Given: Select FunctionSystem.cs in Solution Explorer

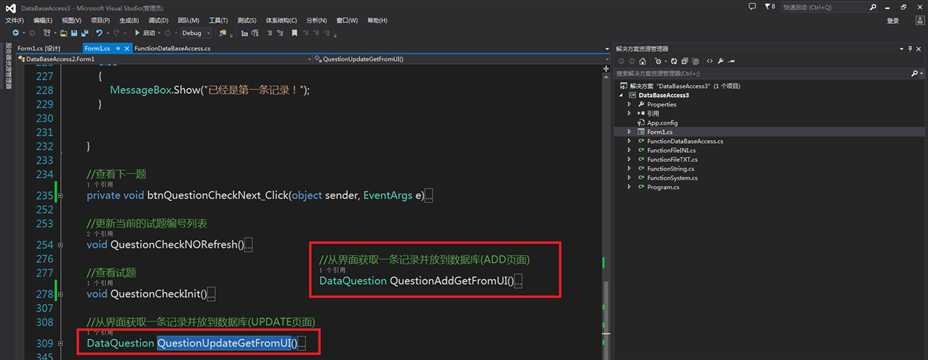Looking at the screenshot, I should (671, 178).
